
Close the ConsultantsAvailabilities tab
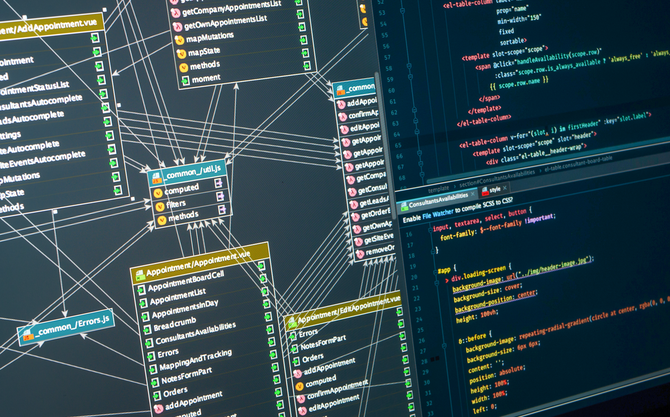pyautogui.click(x=473, y=194)
